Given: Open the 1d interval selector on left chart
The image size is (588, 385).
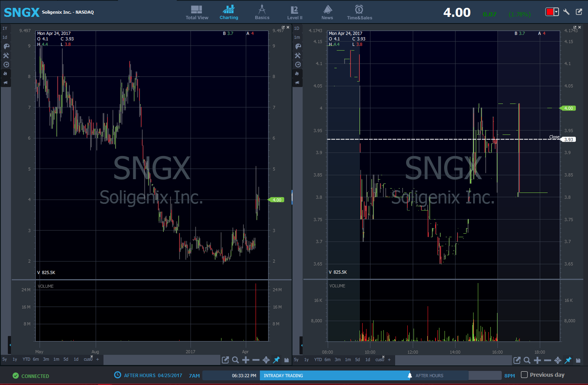Looking at the screenshot, I should pyautogui.click(x=5, y=37).
